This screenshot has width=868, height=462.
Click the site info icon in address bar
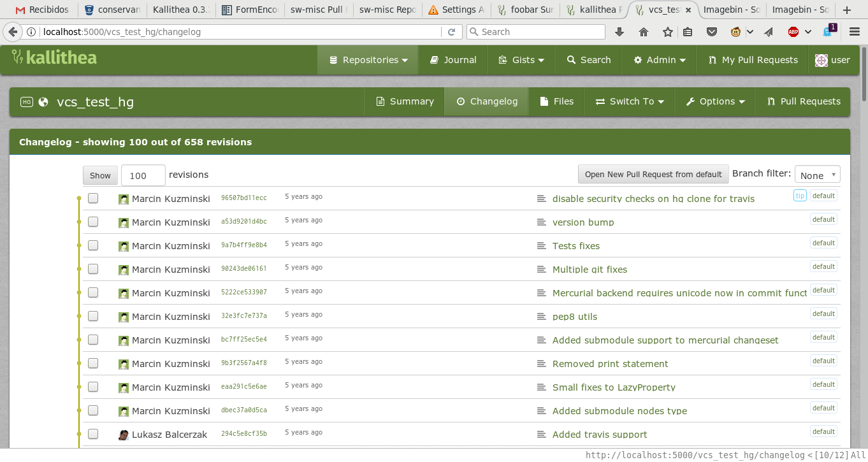31,32
